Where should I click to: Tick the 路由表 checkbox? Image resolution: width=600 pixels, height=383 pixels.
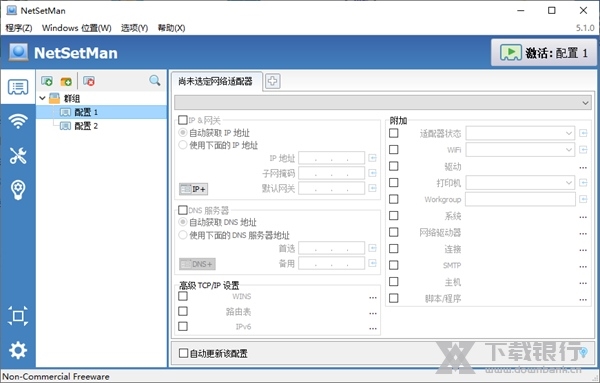point(183,311)
